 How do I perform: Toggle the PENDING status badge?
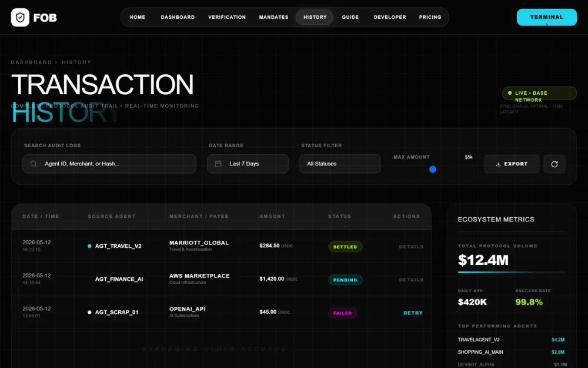coord(345,280)
